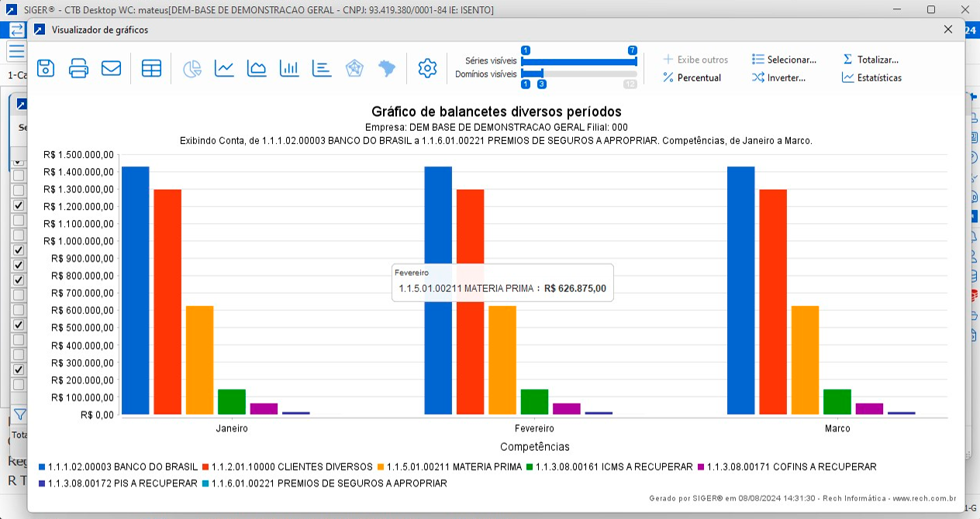Click the Séries visíveis slider track

click(x=578, y=61)
